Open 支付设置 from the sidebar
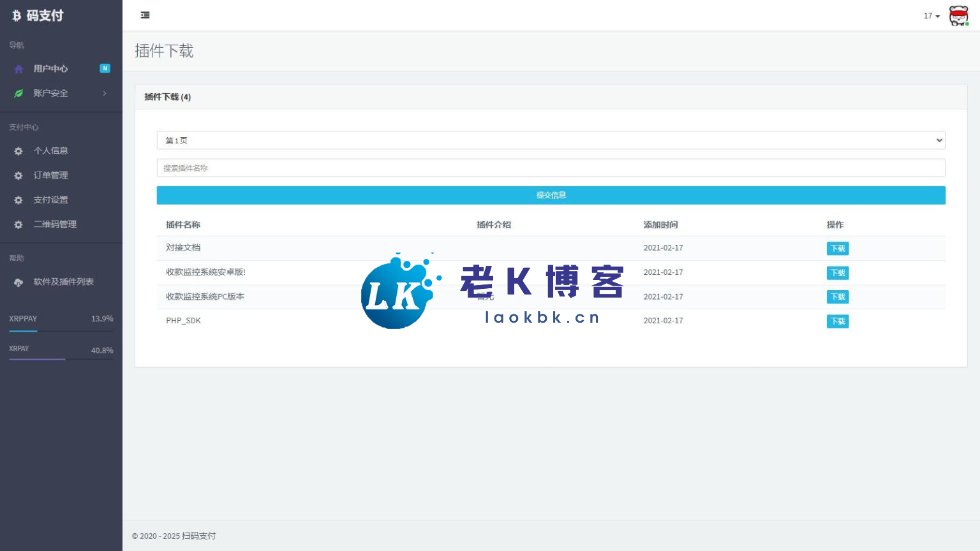This screenshot has height=551, width=980. [51, 200]
